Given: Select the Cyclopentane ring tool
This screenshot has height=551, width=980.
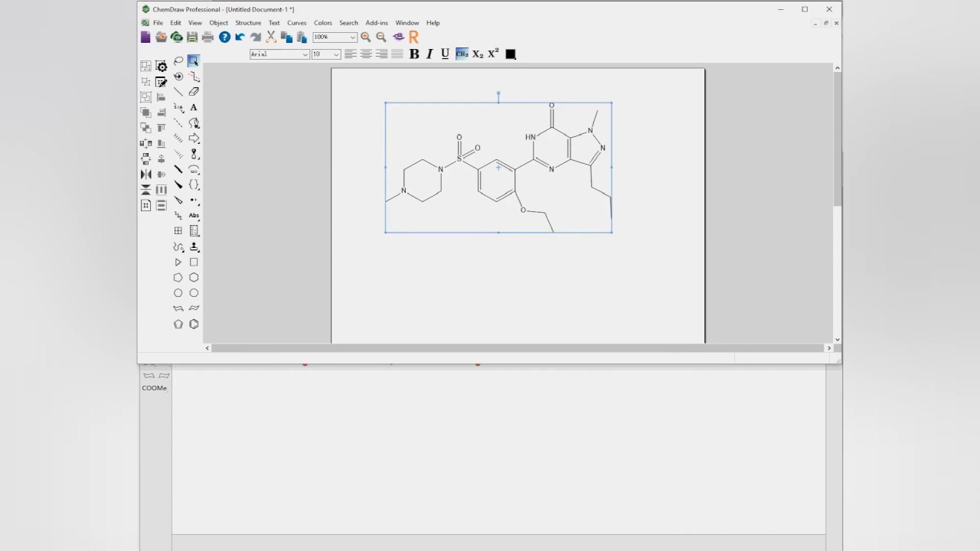Looking at the screenshot, I should [x=178, y=278].
